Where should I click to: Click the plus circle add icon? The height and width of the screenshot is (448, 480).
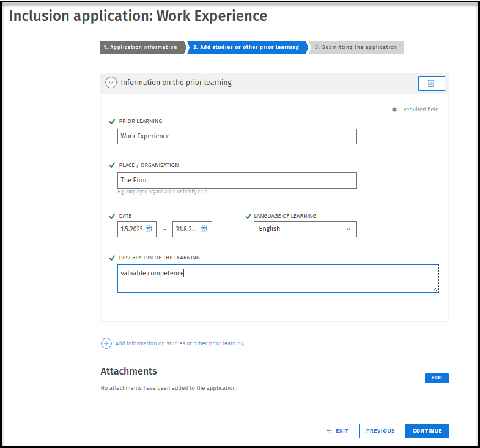(106, 343)
